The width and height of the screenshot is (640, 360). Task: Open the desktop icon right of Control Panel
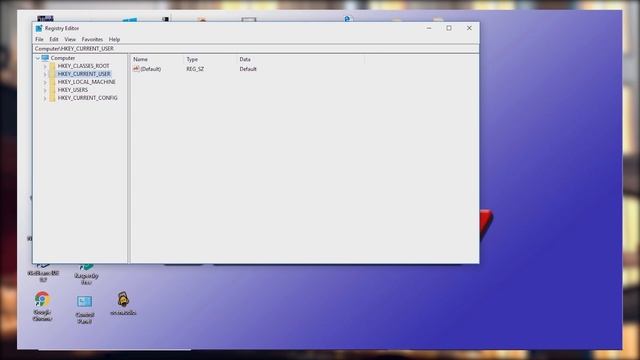pos(123,304)
